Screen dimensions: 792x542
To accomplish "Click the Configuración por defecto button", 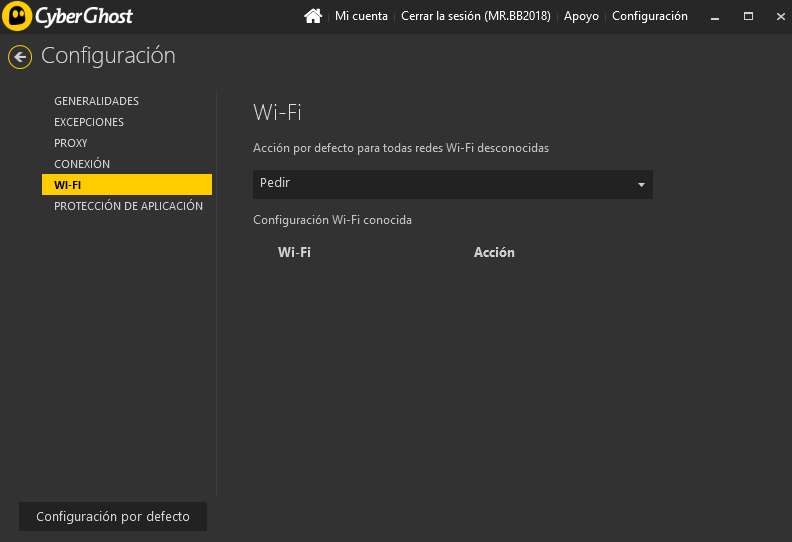I will 112,517.
